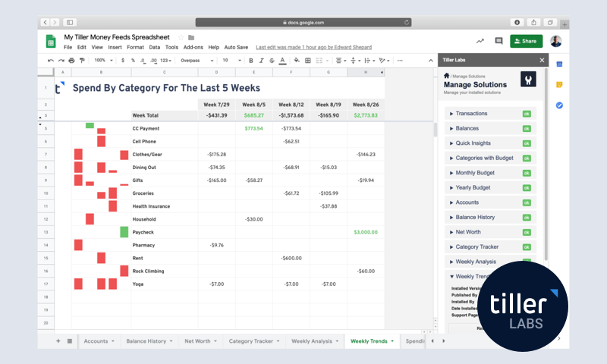607x364 pixels.
Task: Click the three-dot More toolbar button
Action: point(400,61)
